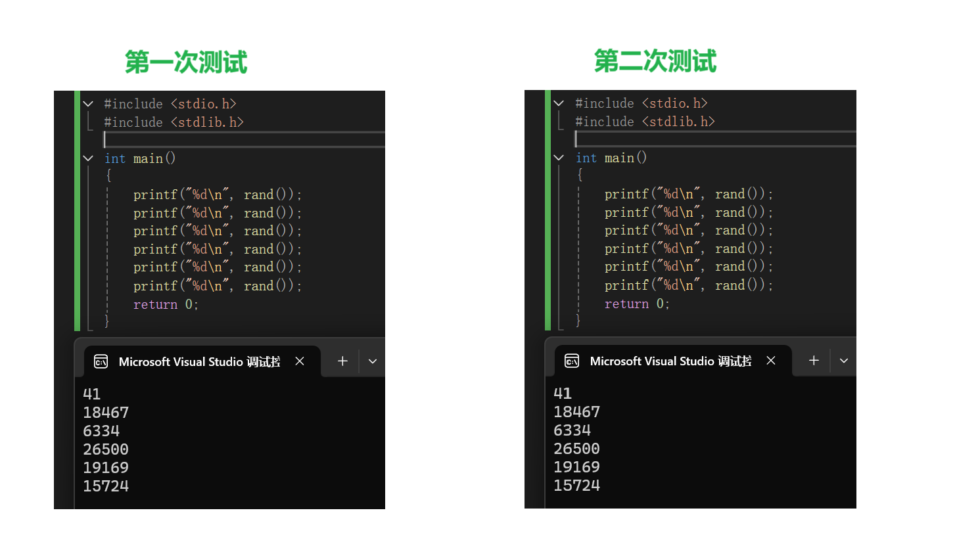
Task: Close the debug console tab in first test
Action: pyautogui.click(x=300, y=361)
